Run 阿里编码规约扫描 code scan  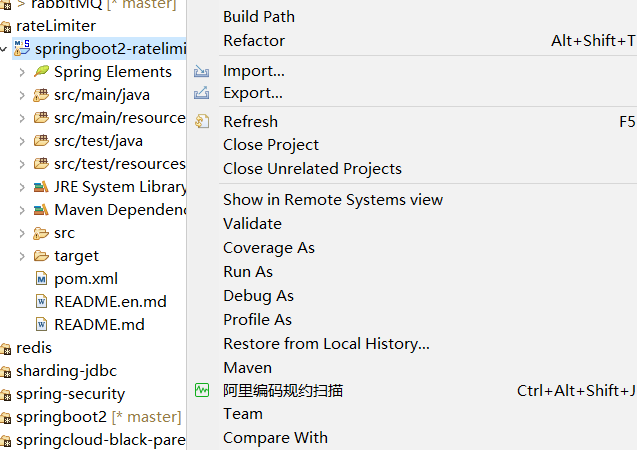pos(283,391)
